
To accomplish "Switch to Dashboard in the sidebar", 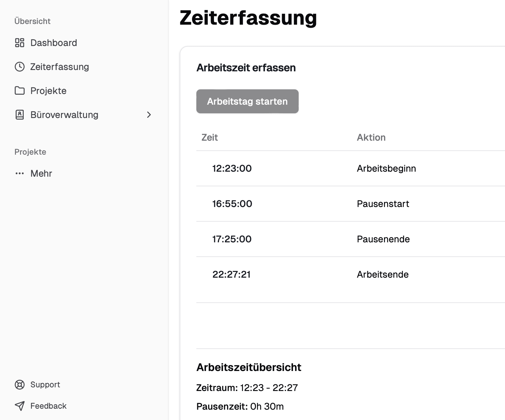I will [54, 43].
